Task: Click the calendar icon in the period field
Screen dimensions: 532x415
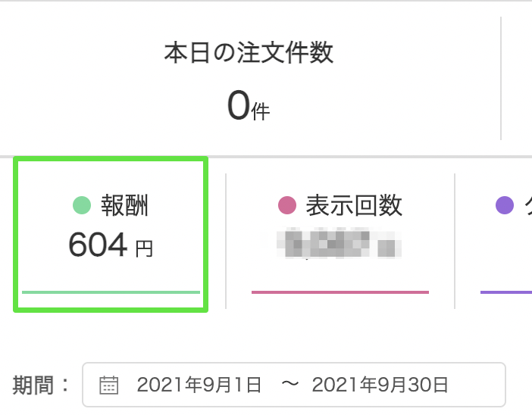Action: click(109, 385)
